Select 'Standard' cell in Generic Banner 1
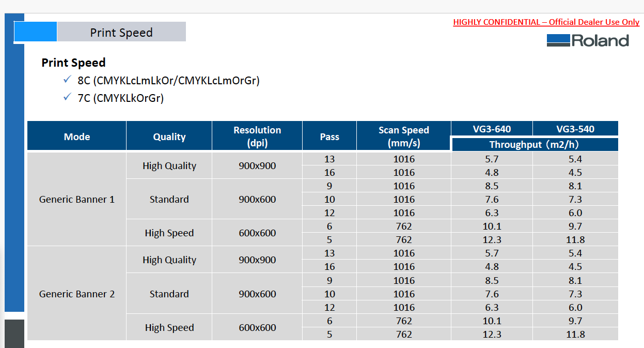Viewport: 644px width, 348px height. [x=169, y=199]
